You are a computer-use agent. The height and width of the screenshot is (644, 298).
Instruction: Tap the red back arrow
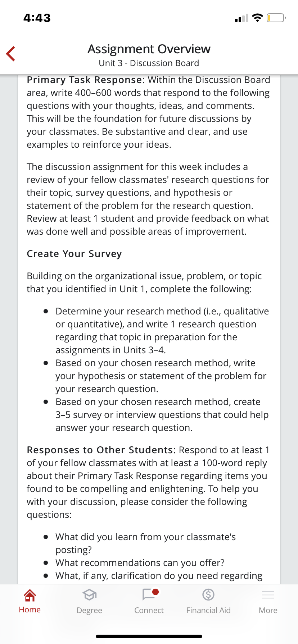[11, 54]
